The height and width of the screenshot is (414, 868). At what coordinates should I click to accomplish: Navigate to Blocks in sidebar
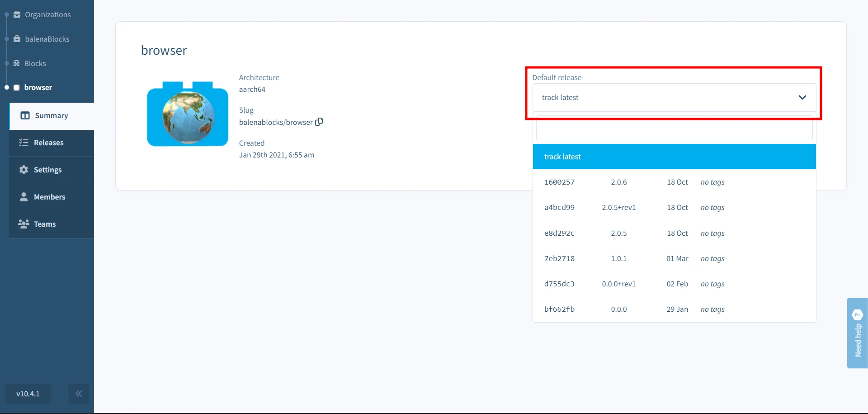tap(35, 63)
